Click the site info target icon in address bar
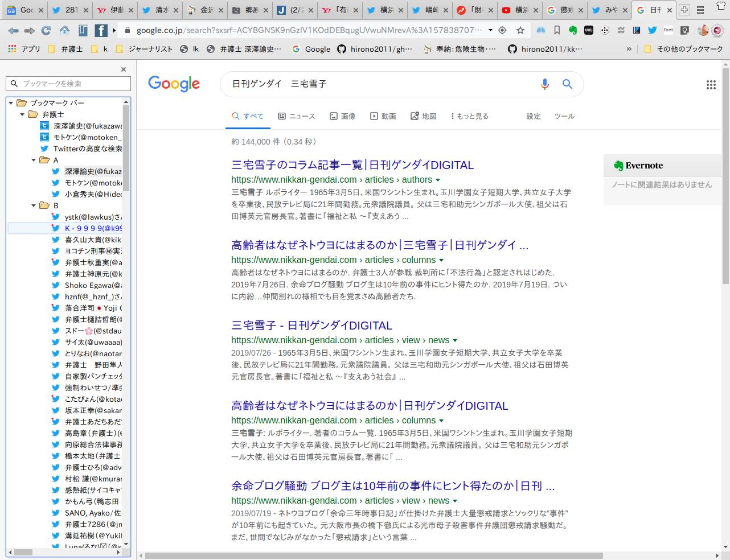The height and width of the screenshot is (560, 730). 502,30
